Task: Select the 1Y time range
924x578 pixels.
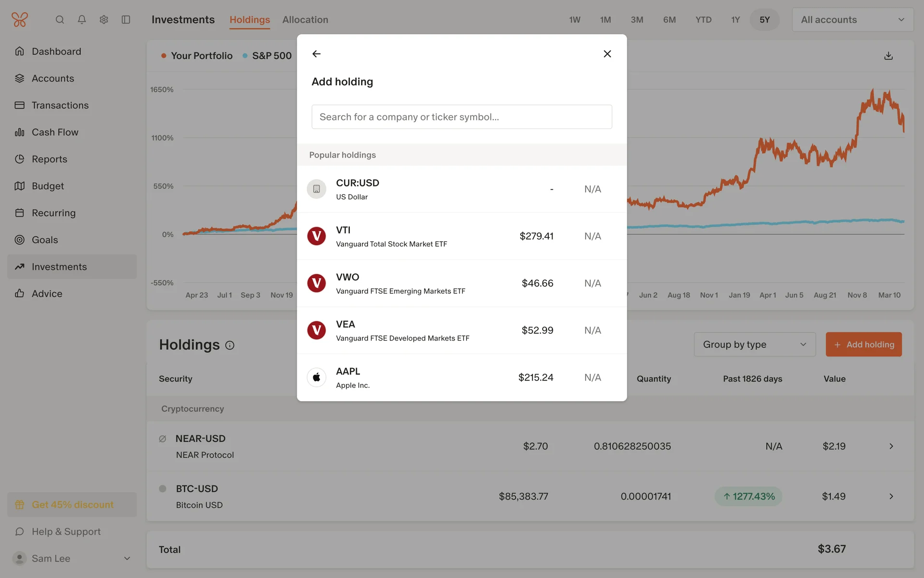Action: (735, 20)
